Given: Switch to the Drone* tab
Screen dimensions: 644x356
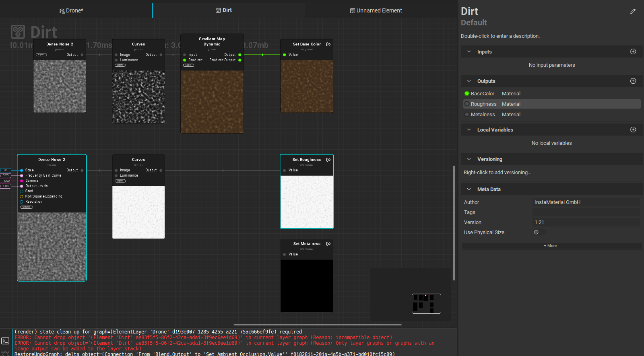Looking at the screenshot, I should tap(72, 10).
